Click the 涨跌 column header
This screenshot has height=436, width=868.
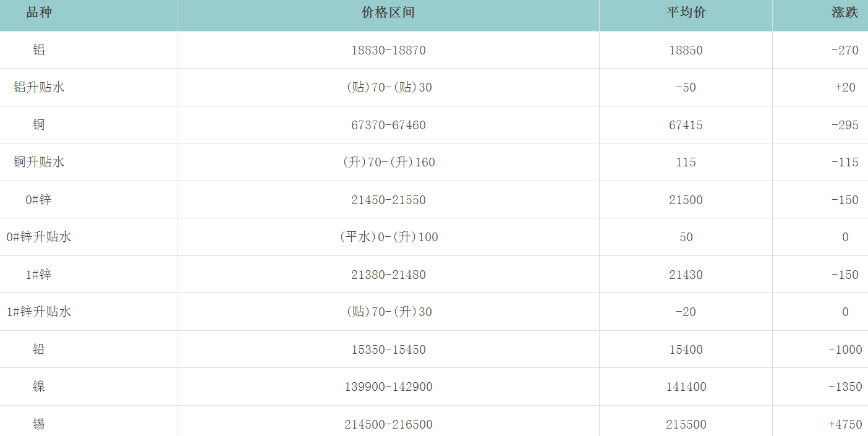845,13
